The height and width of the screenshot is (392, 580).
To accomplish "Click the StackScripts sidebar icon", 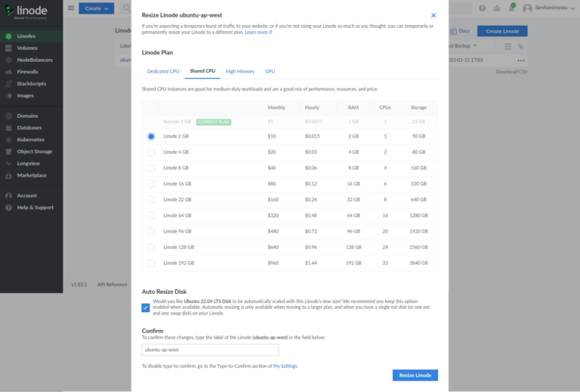I will 8,84.
